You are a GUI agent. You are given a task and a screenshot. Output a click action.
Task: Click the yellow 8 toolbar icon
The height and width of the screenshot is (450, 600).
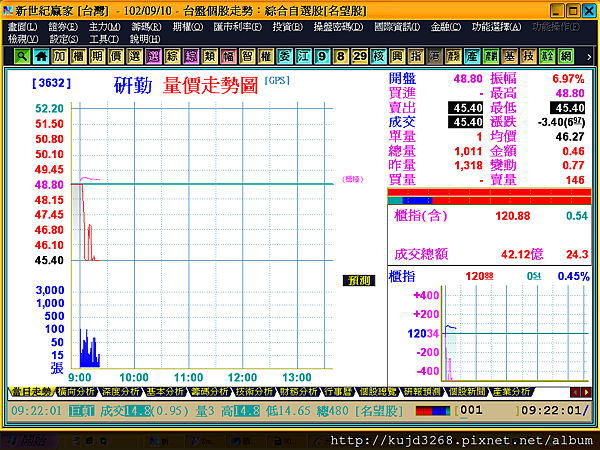pos(341,57)
